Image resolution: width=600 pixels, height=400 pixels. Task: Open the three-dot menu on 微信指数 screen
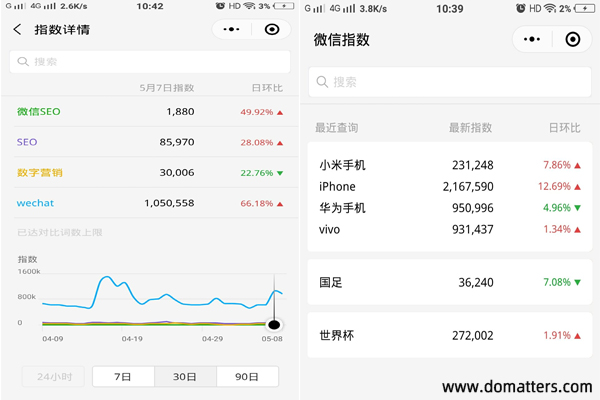pyautogui.click(x=532, y=39)
